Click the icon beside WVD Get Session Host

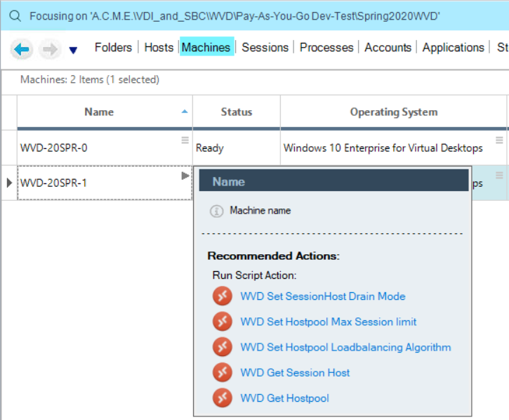(223, 372)
